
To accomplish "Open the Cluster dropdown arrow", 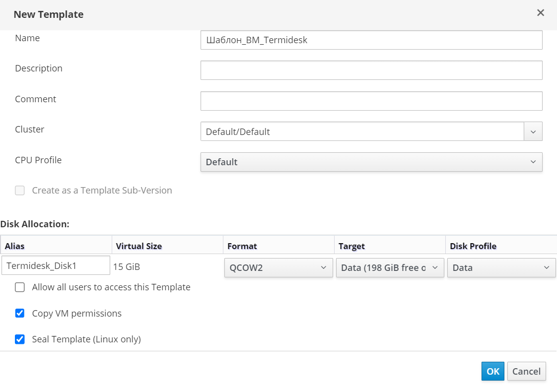I will 533,131.
